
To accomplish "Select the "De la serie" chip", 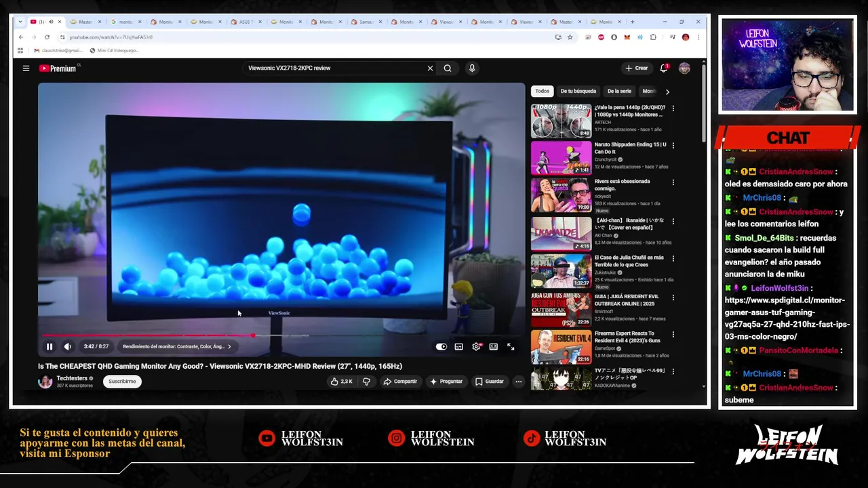I will click(x=619, y=91).
